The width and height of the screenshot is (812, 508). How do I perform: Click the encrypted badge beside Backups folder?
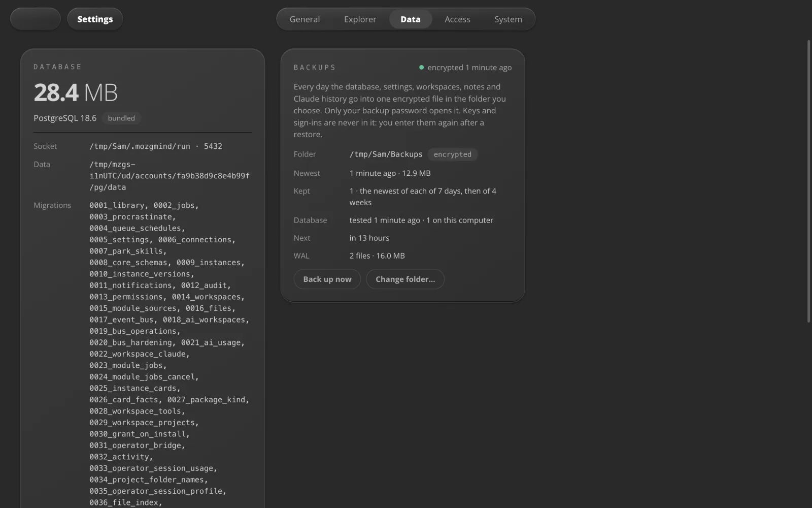[x=452, y=154]
